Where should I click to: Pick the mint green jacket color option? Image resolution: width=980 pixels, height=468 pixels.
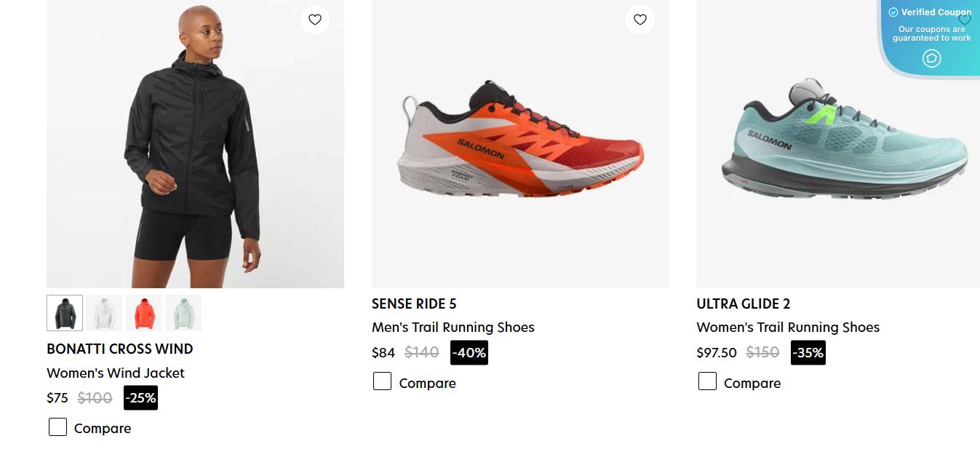(183, 312)
